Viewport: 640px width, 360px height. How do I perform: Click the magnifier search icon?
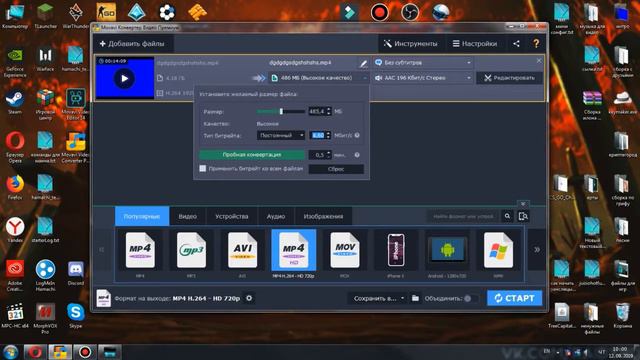pyautogui.click(x=507, y=216)
